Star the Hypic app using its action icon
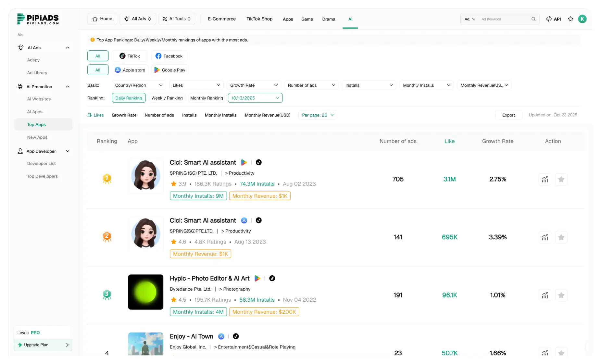Image resolution: width=601 pixels, height=364 pixels. click(x=561, y=295)
